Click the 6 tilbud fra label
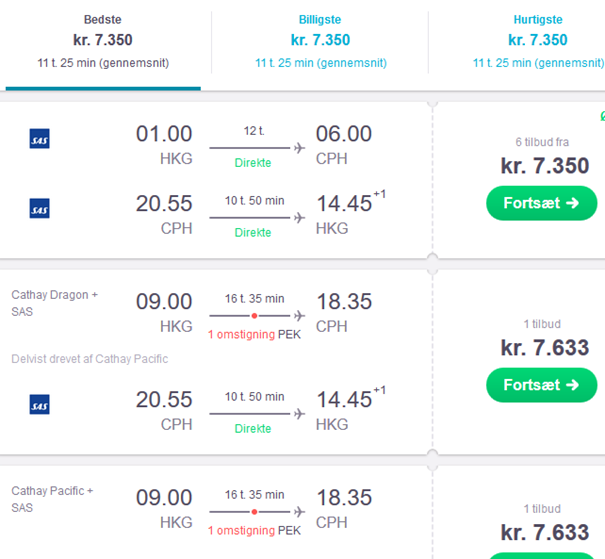This screenshot has height=559, width=605. tap(542, 142)
